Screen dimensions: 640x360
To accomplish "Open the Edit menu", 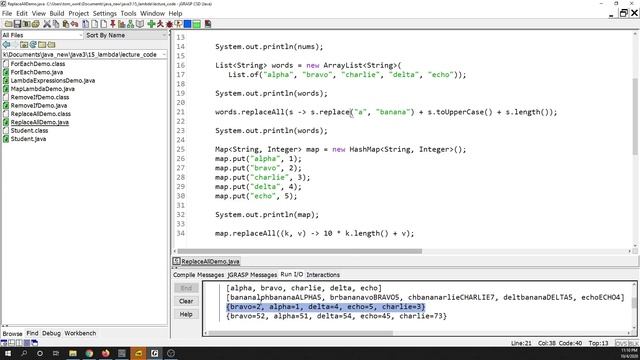I will [22, 13].
